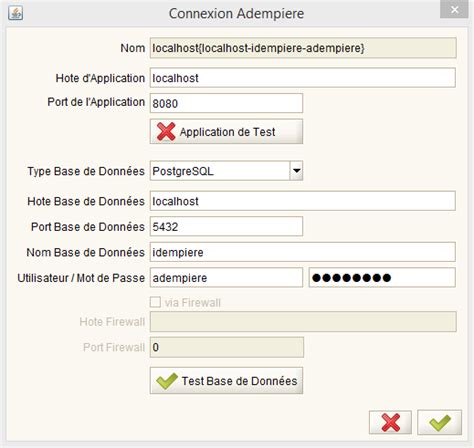Click the Port de l'Application field 8080
This screenshot has height=448, width=474.
pyautogui.click(x=226, y=103)
